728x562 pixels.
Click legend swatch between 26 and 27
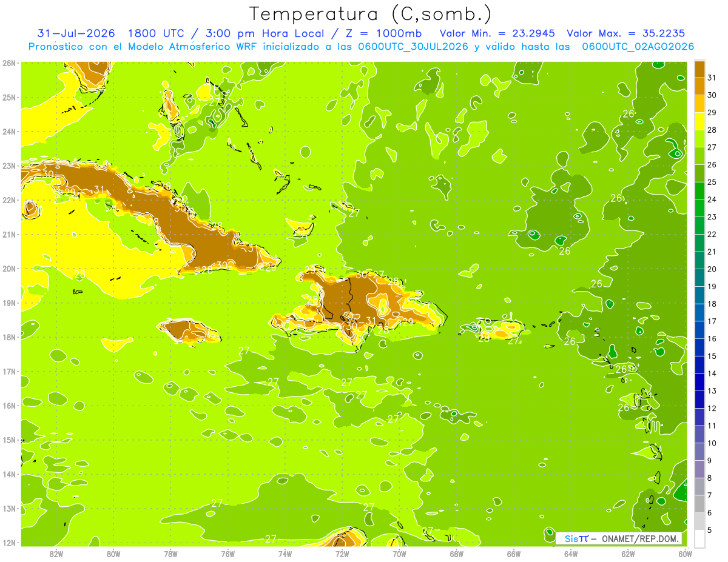point(699,155)
